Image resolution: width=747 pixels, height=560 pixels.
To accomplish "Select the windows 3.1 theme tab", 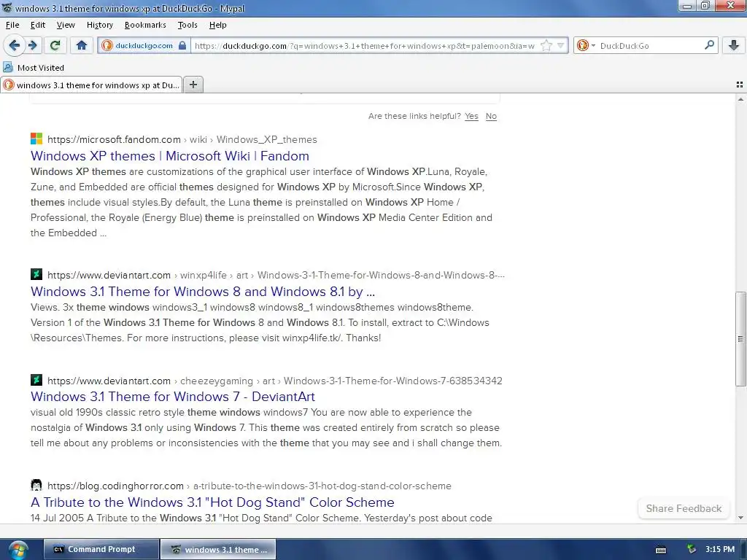I will pos(91,85).
